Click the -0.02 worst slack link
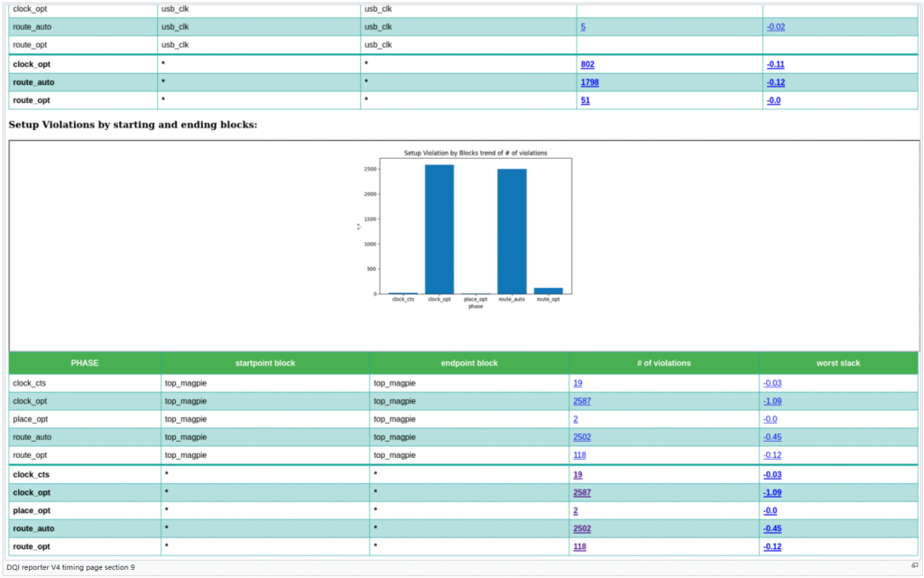Image resolution: width=924 pixels, height=578 pixels. [x=775, y=27]
